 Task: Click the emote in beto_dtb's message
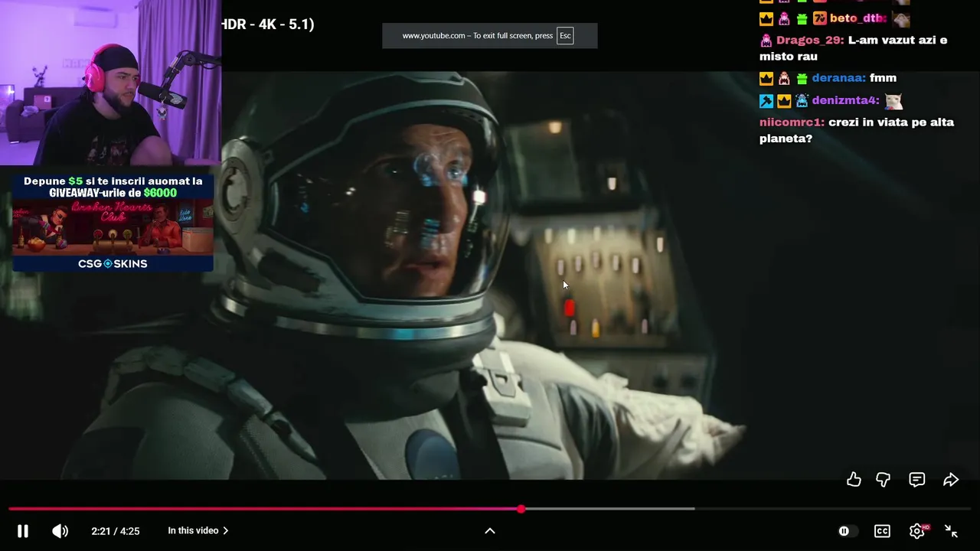(x=901, y=18)
